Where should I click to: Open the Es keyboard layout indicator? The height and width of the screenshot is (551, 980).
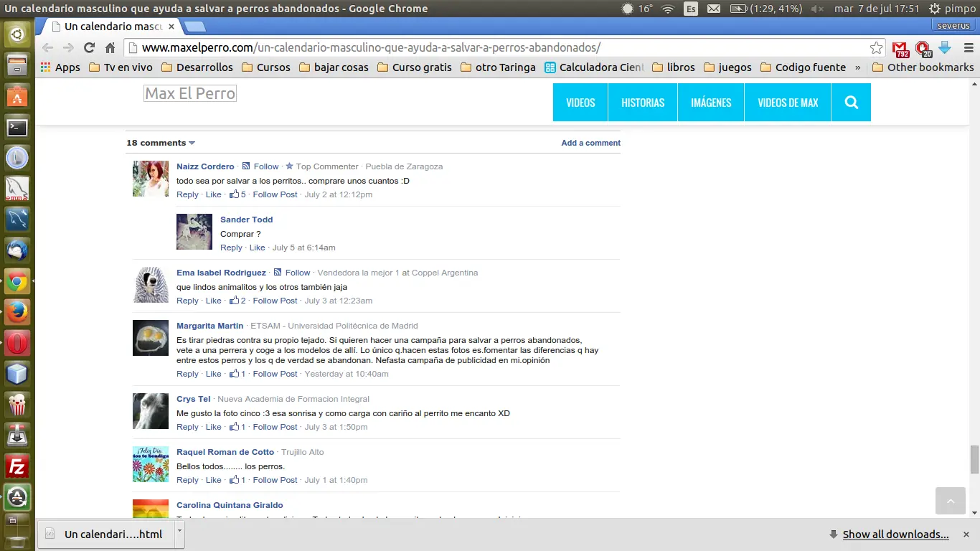point(691,9)
